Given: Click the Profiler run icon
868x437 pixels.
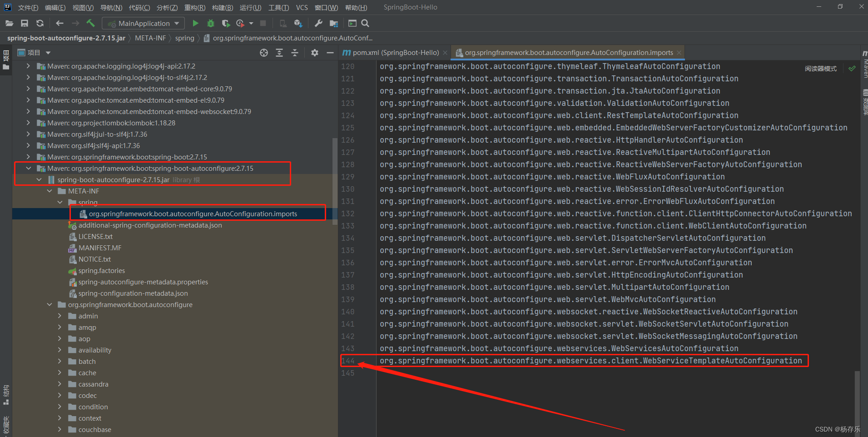Looking at the screenshot, I should 240,23.
